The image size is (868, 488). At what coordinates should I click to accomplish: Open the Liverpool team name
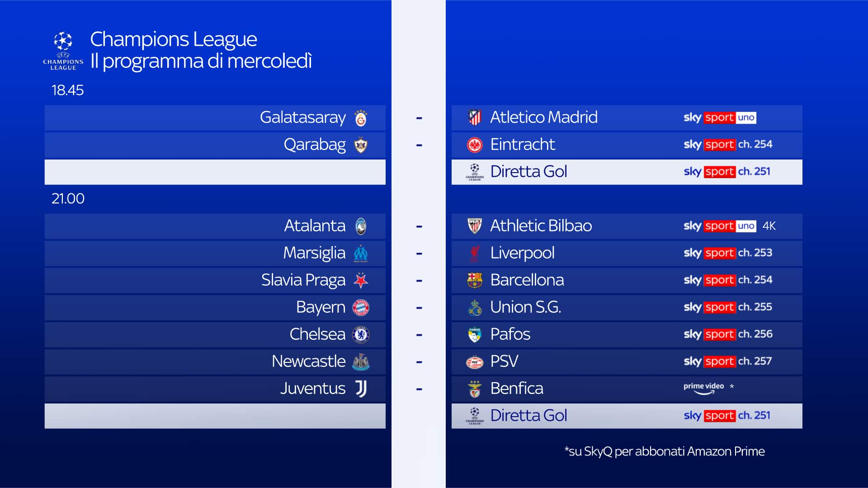click(522, 253)
